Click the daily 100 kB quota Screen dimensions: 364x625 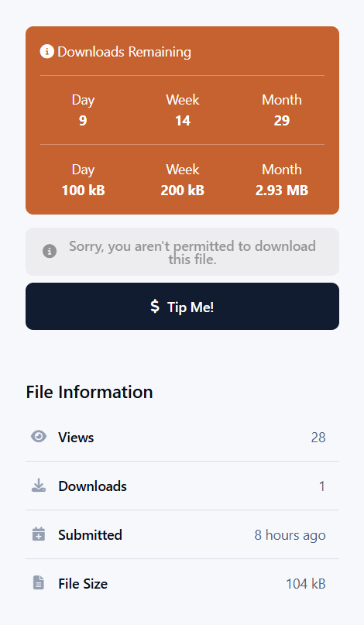[83, 190]
